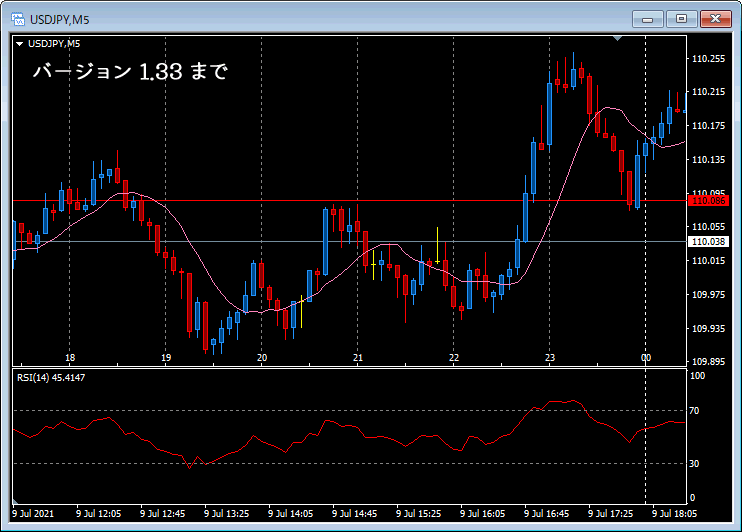Click price scale value 110.215
742x532 pixels.
pyautogui.click(x=708, y=92)
